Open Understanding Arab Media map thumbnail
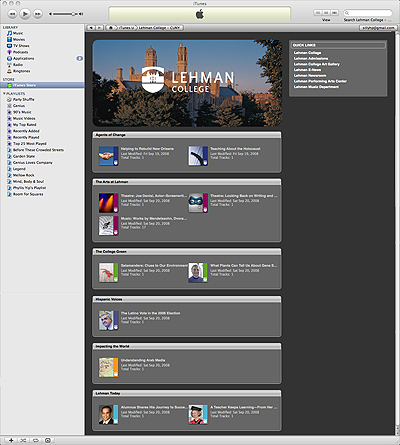This screenshot has height=445, width=400. (x=108, y=367)
